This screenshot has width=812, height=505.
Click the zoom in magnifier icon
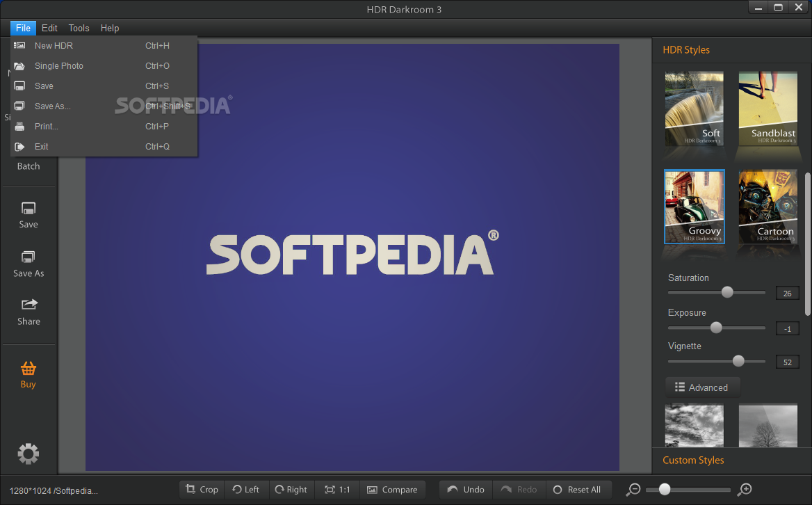pos(745,490)
